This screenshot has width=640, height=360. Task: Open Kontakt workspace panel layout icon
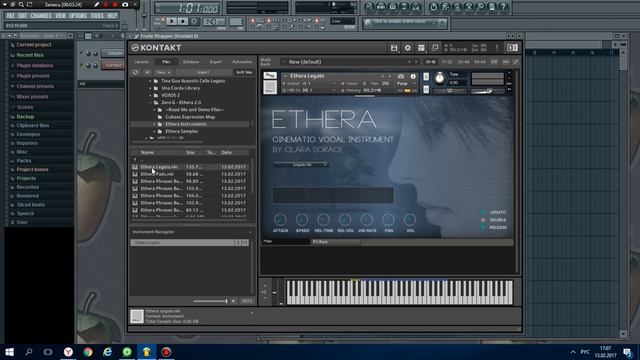[x=421, y=48]
